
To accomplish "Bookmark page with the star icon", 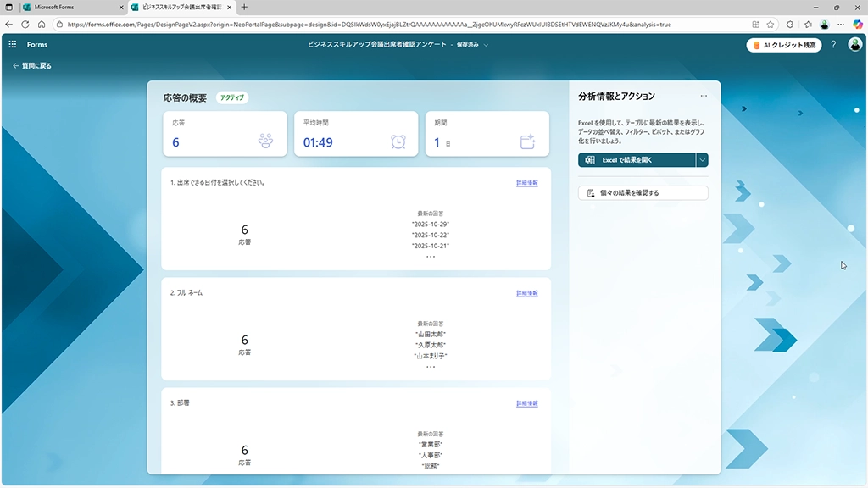I will [771, 25].
